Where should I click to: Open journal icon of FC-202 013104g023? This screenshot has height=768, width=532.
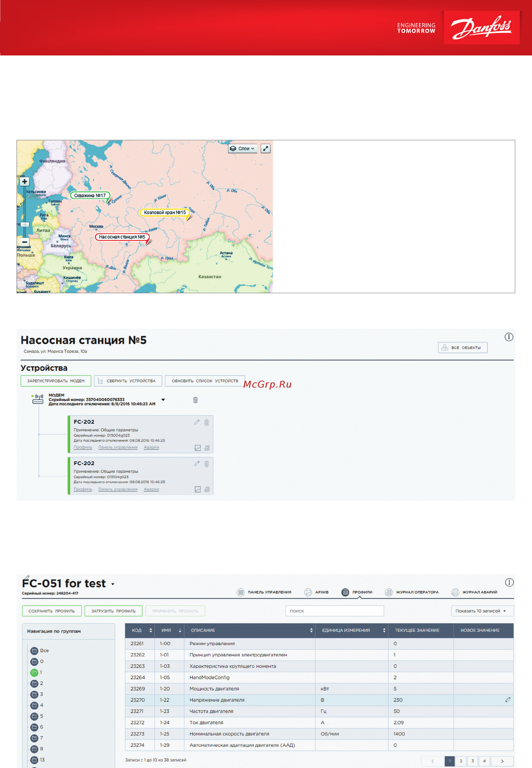[x=207, y=489]
